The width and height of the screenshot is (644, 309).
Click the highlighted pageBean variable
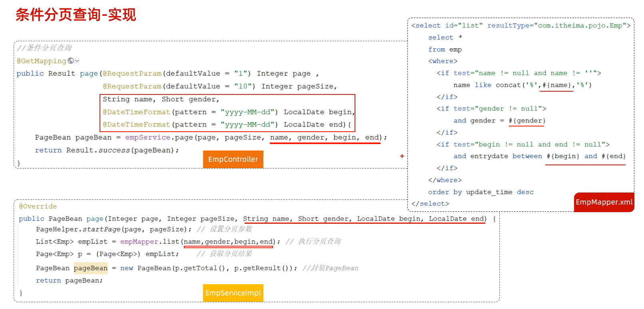click(x=90, y=268)
